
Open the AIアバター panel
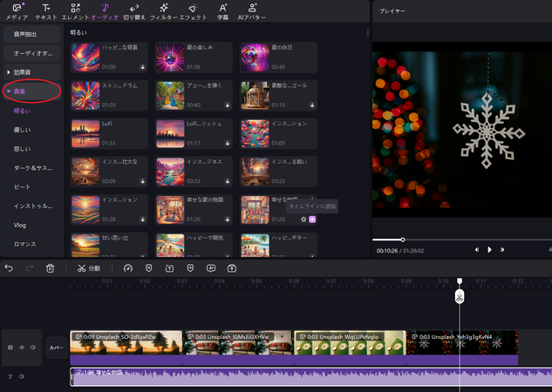[252, 11]
